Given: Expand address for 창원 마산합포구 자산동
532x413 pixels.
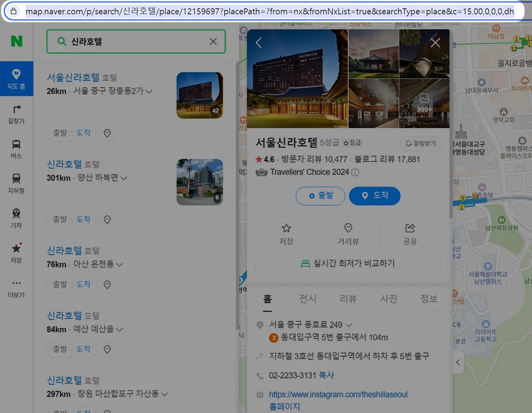Looking at the screenshot, I should (164, 394).
